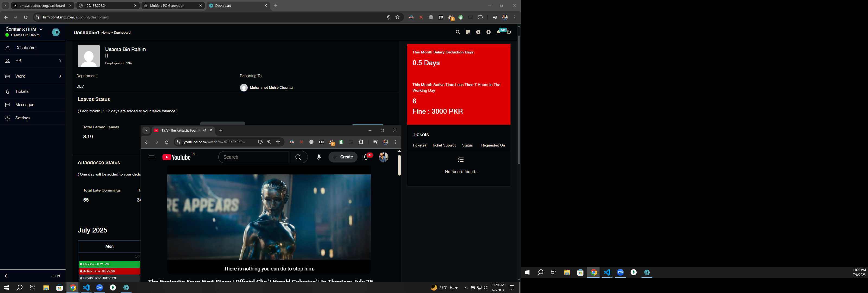868x293 pixels.
Task: Click the HRM dashboard vertical scrollbar
Action: [x=519, y=100]
